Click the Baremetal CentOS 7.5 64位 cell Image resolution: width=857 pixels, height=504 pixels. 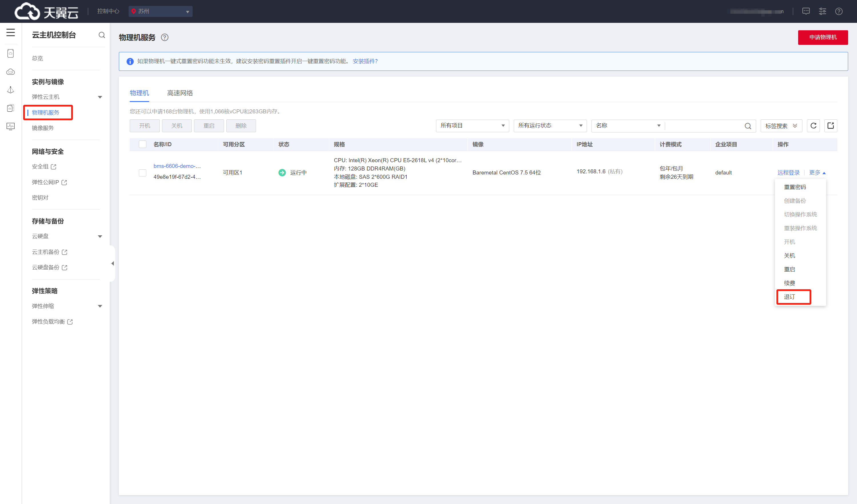[507, 173]
